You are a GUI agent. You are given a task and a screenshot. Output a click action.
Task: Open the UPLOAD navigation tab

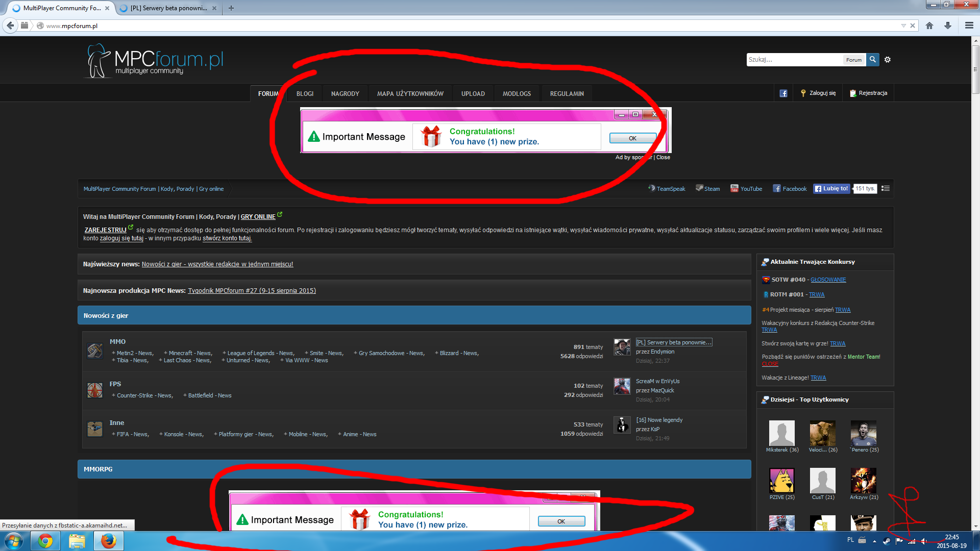pos(473,94)
